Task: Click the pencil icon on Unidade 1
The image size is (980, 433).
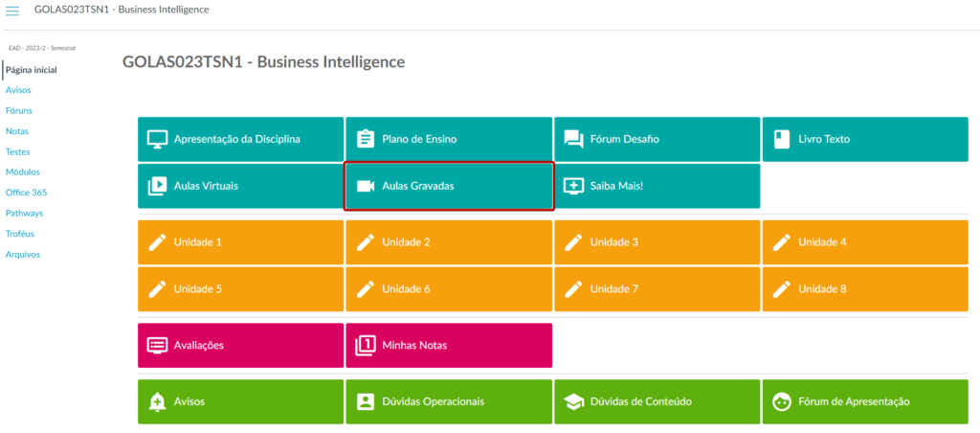Action: pos(157,242)
